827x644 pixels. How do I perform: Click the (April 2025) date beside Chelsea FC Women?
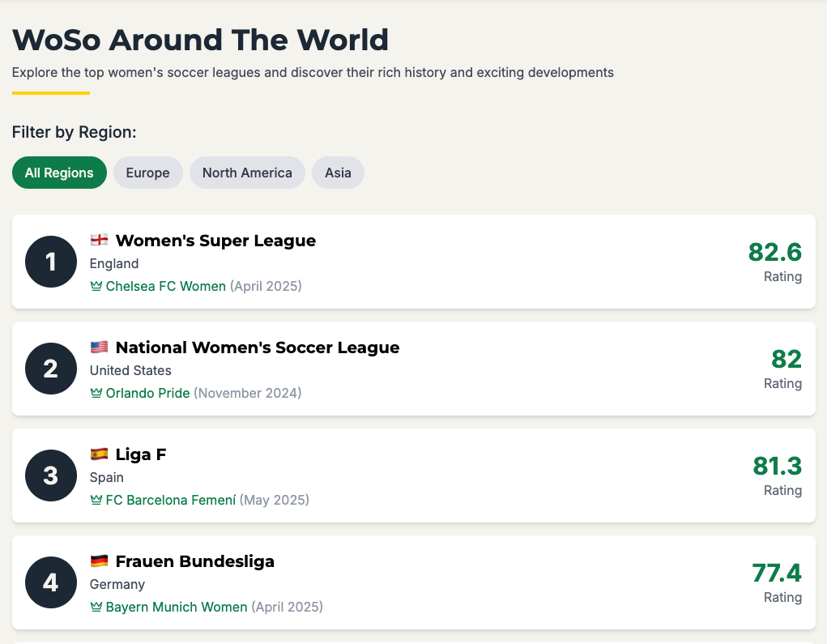point(266,287)
